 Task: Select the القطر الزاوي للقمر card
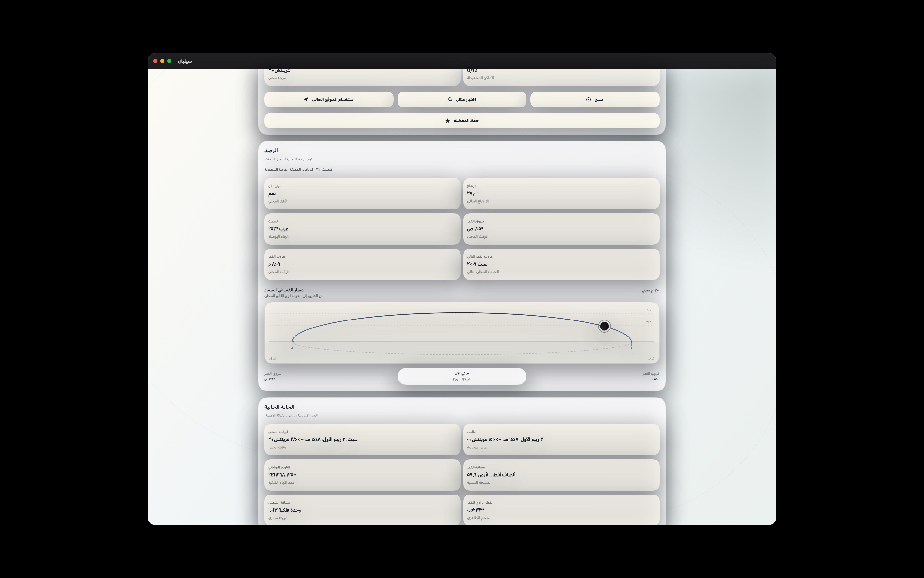[561, 510]
